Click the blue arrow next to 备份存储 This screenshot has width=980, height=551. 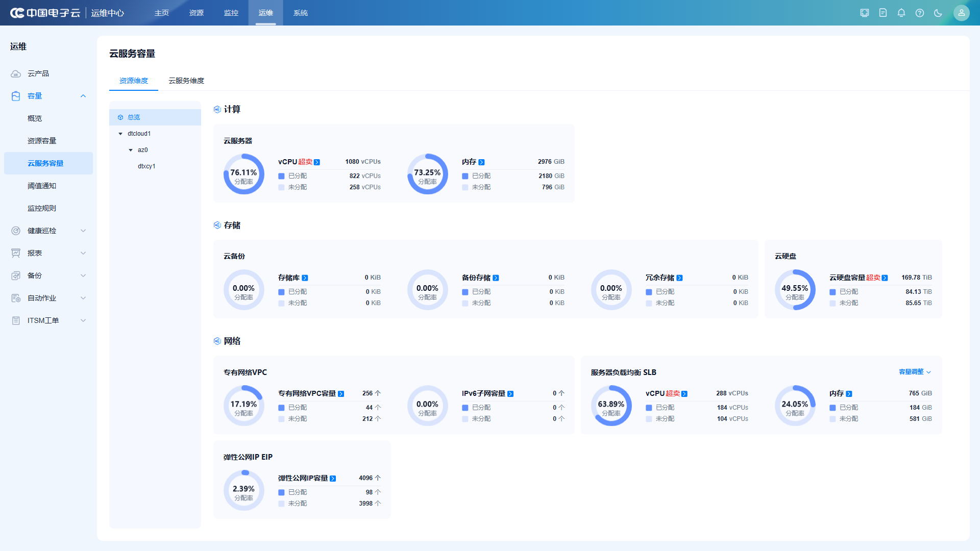[496, 278]
